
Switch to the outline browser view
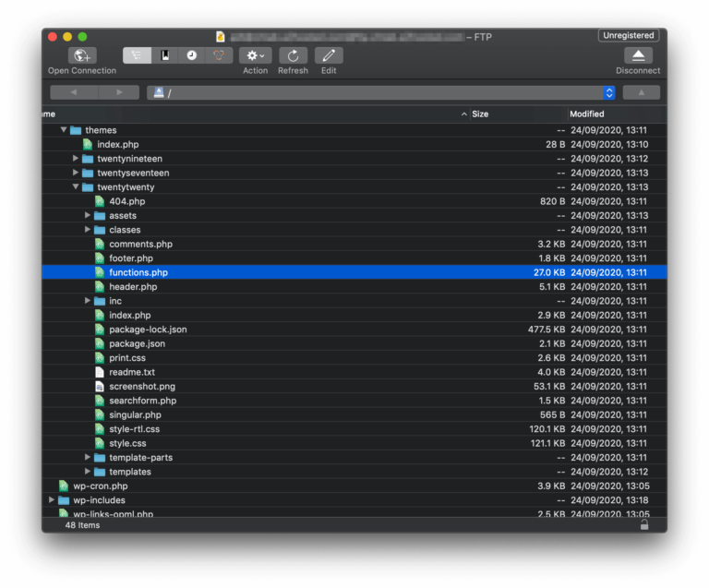pos(137,55)
